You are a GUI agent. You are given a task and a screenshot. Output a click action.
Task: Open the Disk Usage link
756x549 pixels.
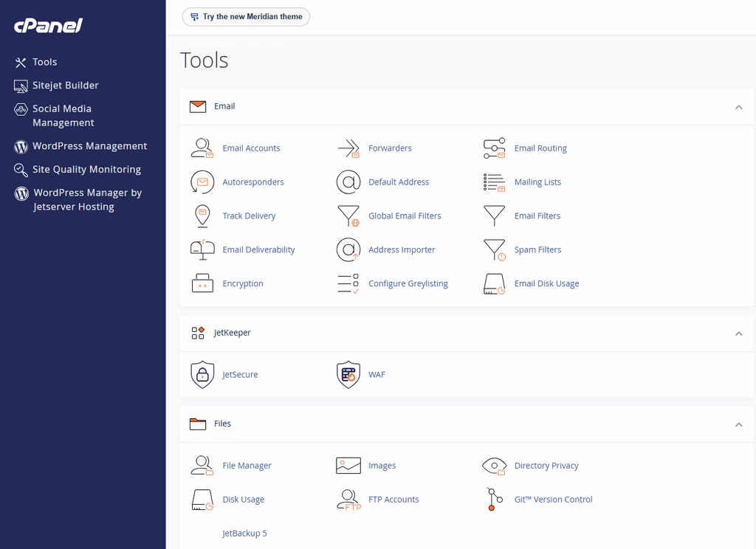(243, 500)
